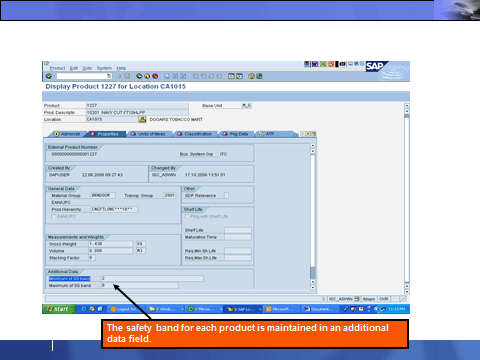Click the command field dropdown arrow
Screen dimensions: 480x360
tap(109, 76)
